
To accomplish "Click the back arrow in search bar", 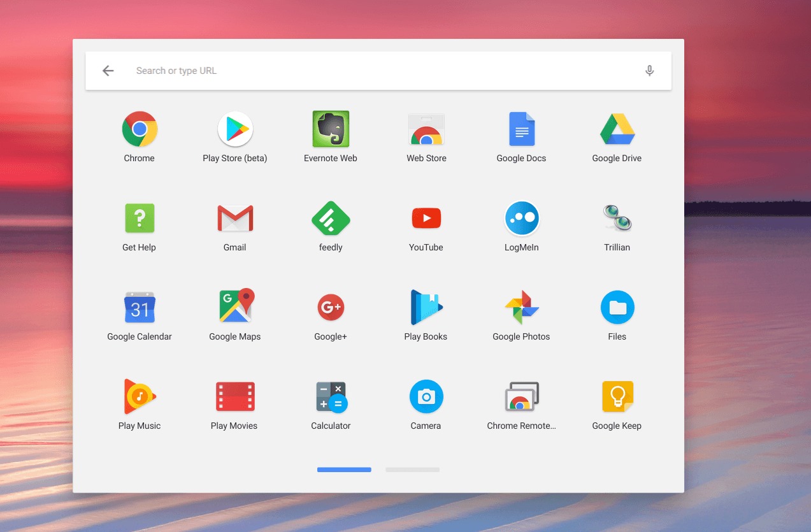I will click(108, 71).
